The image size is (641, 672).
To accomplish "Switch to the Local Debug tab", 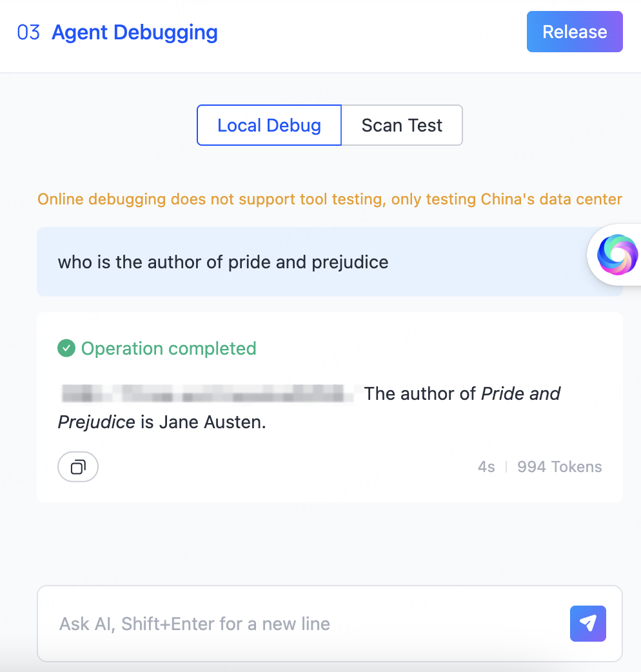I will coord(269,125).
